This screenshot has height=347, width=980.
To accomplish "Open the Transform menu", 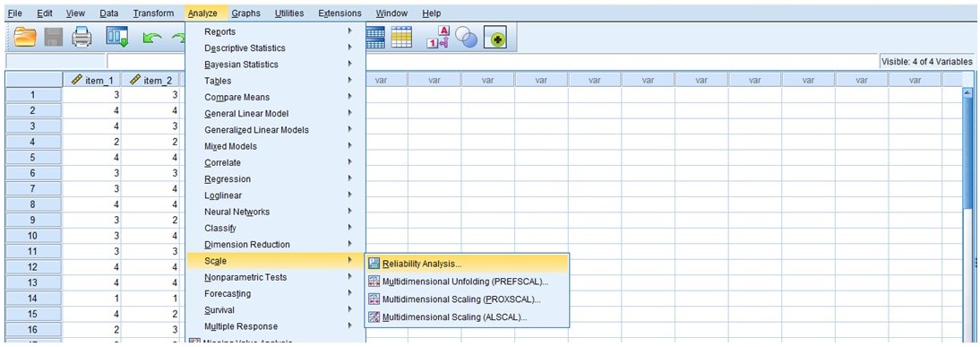I will click(153, 13).
